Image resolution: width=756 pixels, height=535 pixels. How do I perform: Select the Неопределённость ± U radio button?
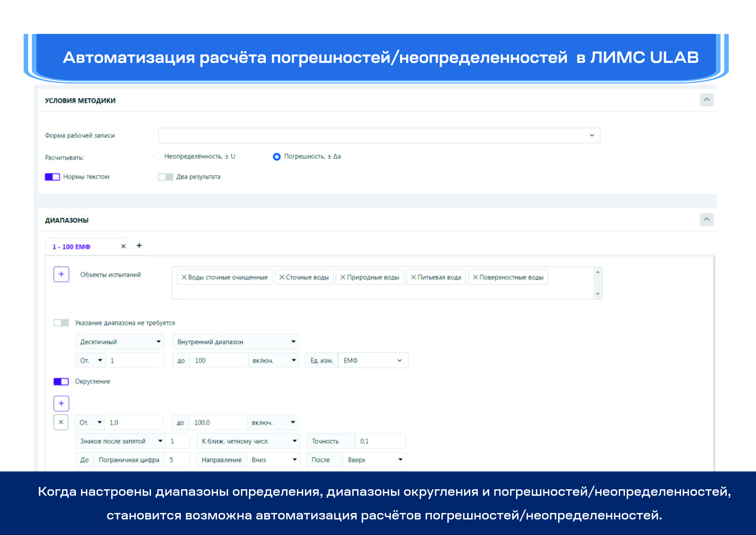click(157, 156)
